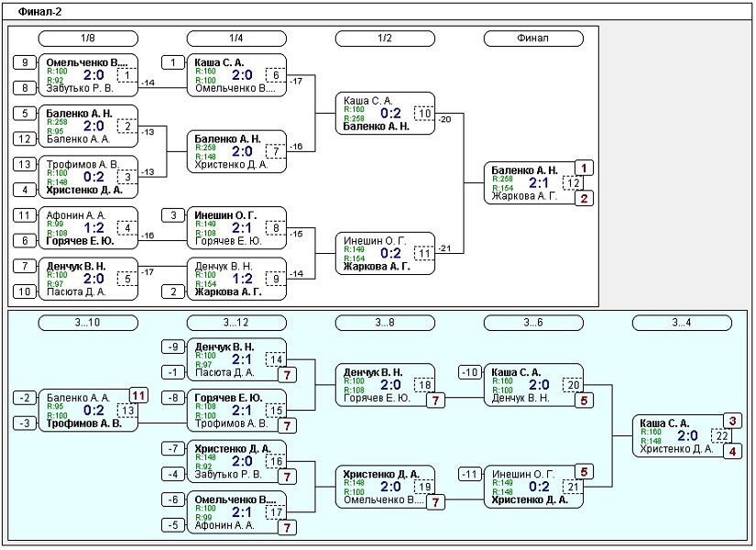
Task: Click dashed match number 17 by Омельченко–Афонин
Action: tap(276, 511)
